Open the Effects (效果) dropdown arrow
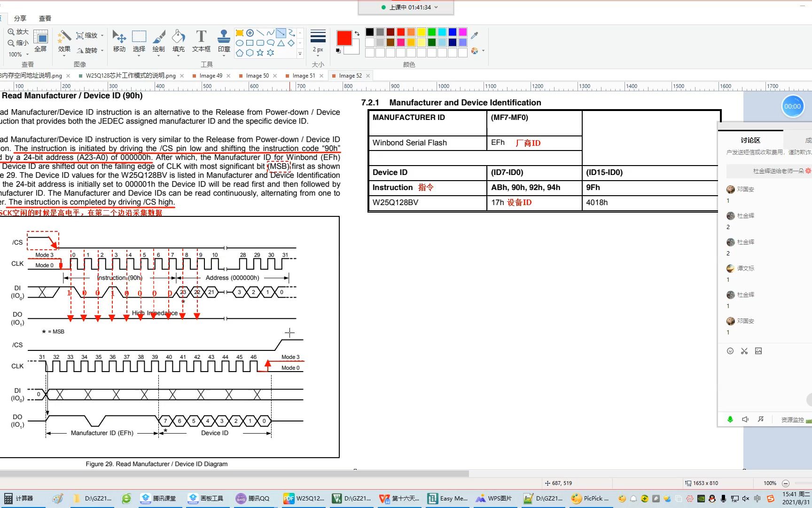Screen dimensions: 812x508 (x=64, y=56)
